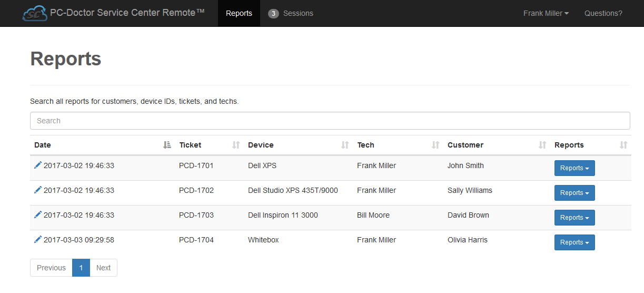Sort by Customer column sort icon
644x293 pixels.
543,145
